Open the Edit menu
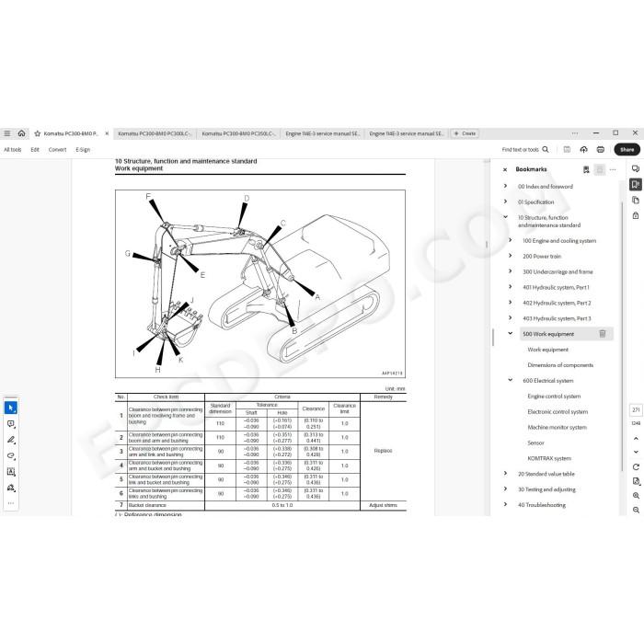 click(35, 149)
